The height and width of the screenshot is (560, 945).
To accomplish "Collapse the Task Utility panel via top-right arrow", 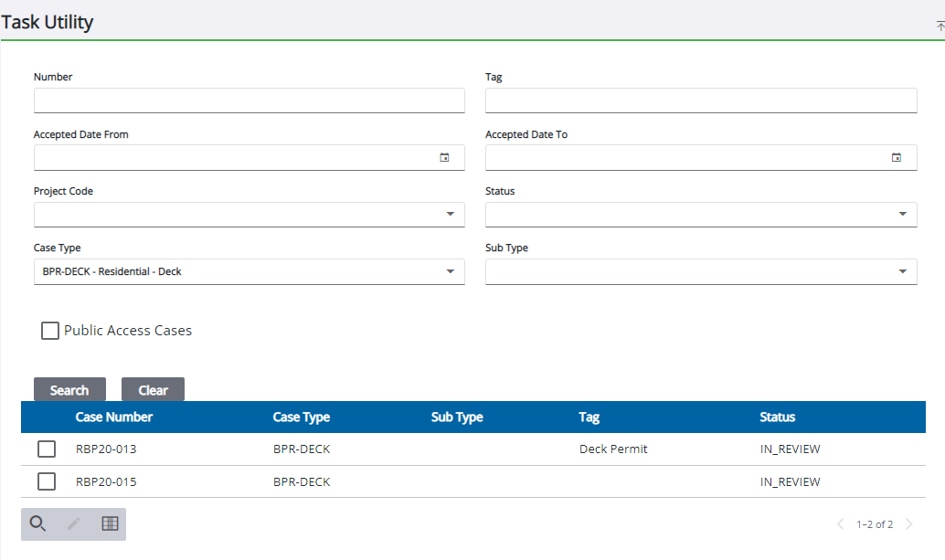I will point(940,26).
